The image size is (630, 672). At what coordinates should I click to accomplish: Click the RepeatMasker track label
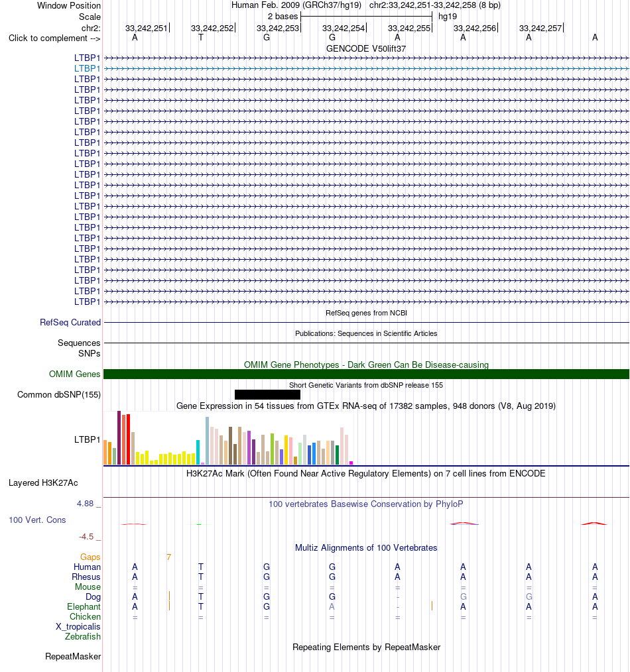[73, 657]
